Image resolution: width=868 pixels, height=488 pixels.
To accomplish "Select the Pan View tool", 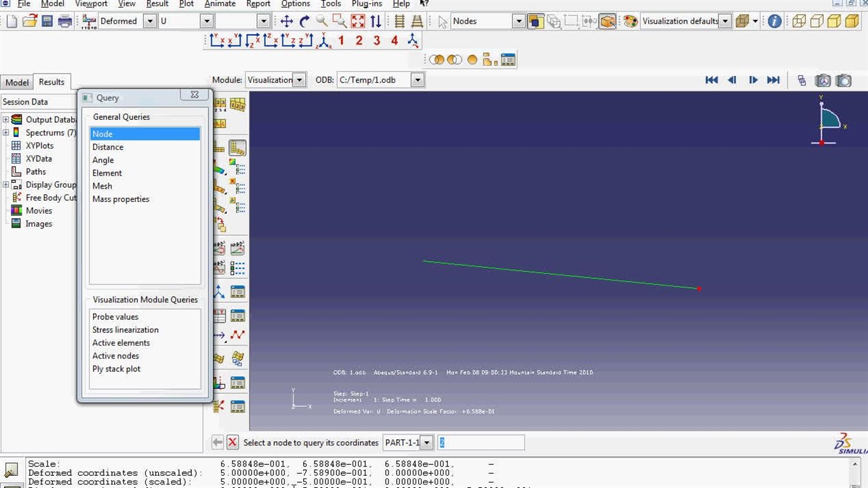I will [287, 22].
